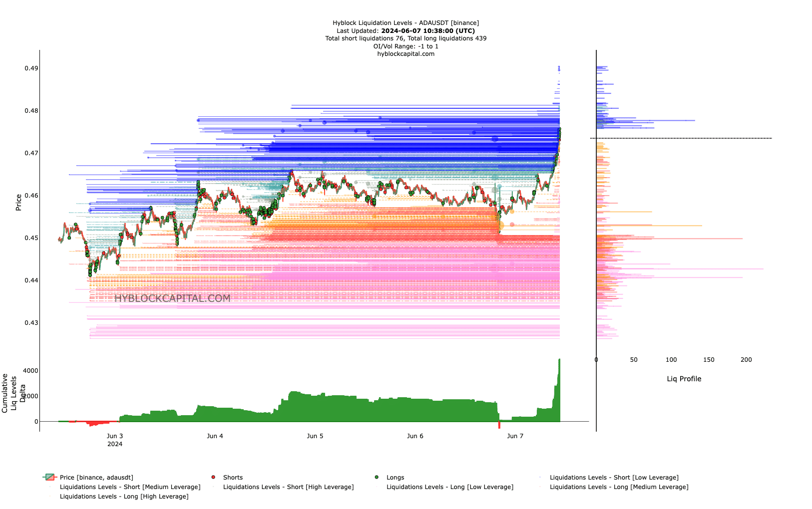812x509 pixels.
Task: Click the Last Updated timestamp text
Action: click(x=406, y=31)
